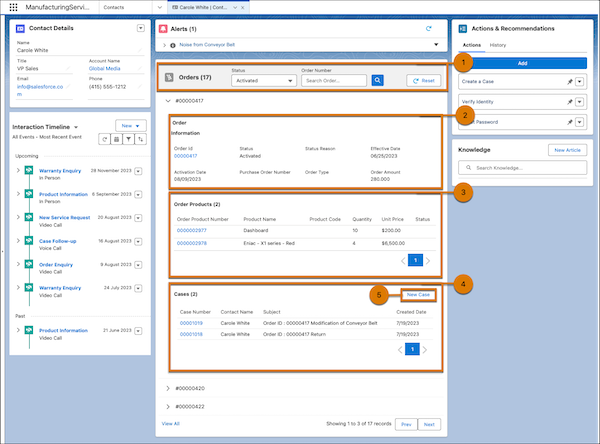Click the Prev records button
Viewport: 600px width, 444px height.
click(x=406, y=424)
